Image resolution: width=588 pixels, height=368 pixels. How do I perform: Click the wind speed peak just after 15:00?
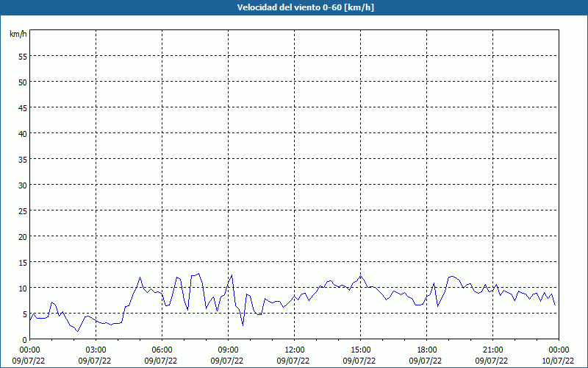(361, 275)
